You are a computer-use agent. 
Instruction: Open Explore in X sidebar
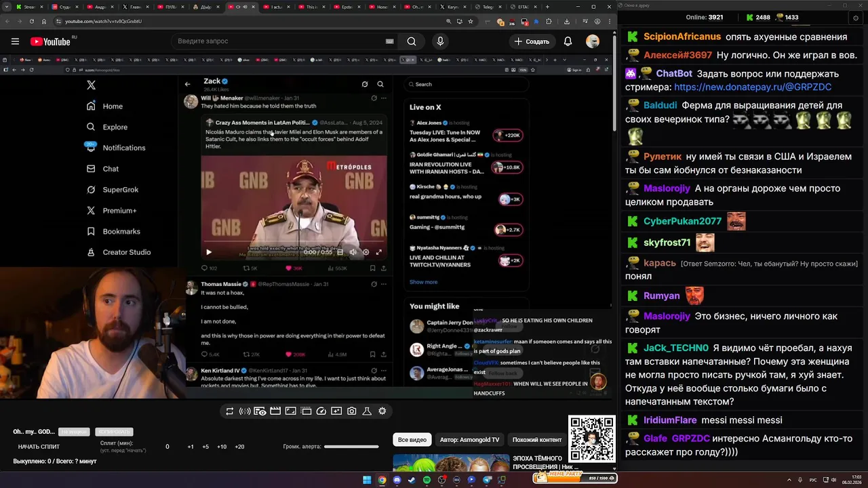click(x=106, y=127)
